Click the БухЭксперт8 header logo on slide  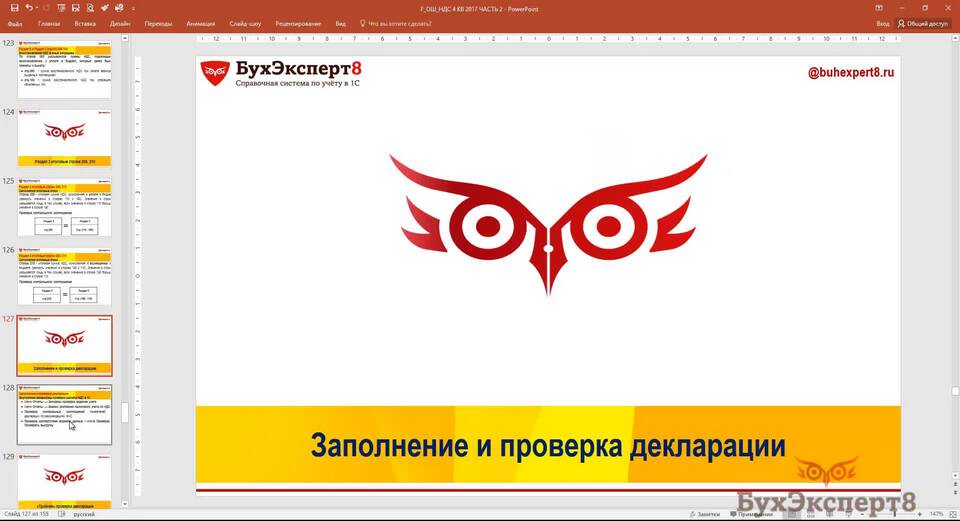pos(281,73)
